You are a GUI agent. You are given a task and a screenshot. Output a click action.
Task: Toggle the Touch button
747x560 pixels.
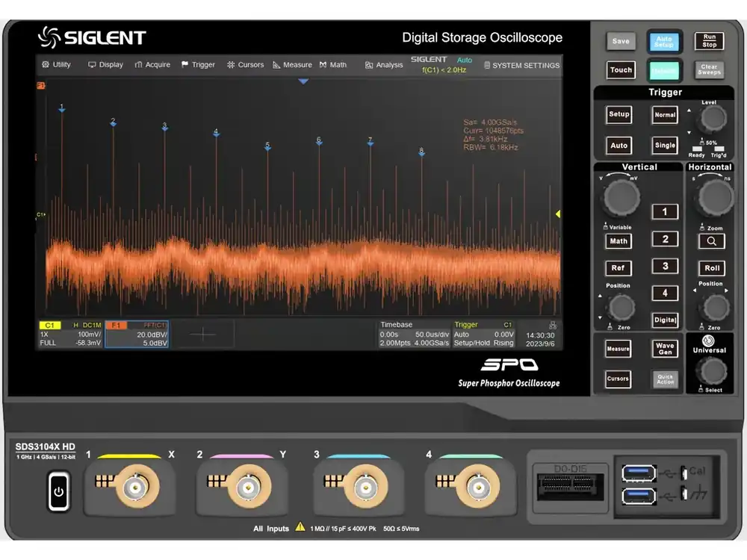[x=621, y=70]
